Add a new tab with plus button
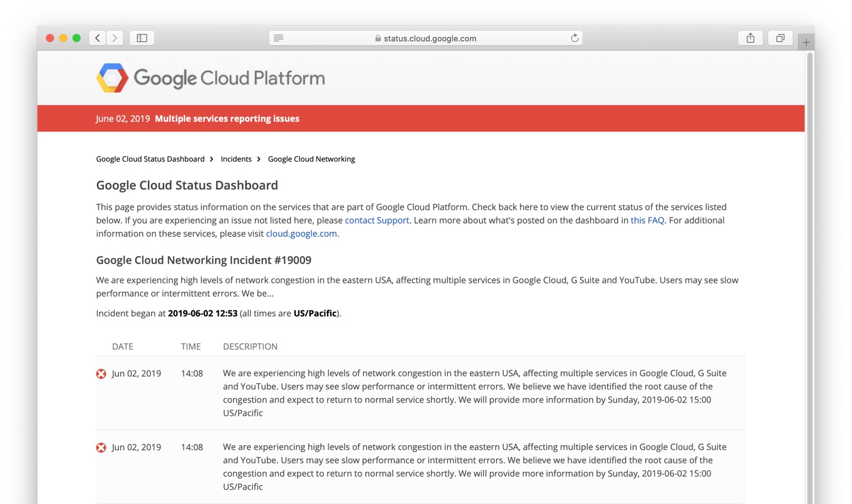Screen dimensions: 852x504 (806, 42)
